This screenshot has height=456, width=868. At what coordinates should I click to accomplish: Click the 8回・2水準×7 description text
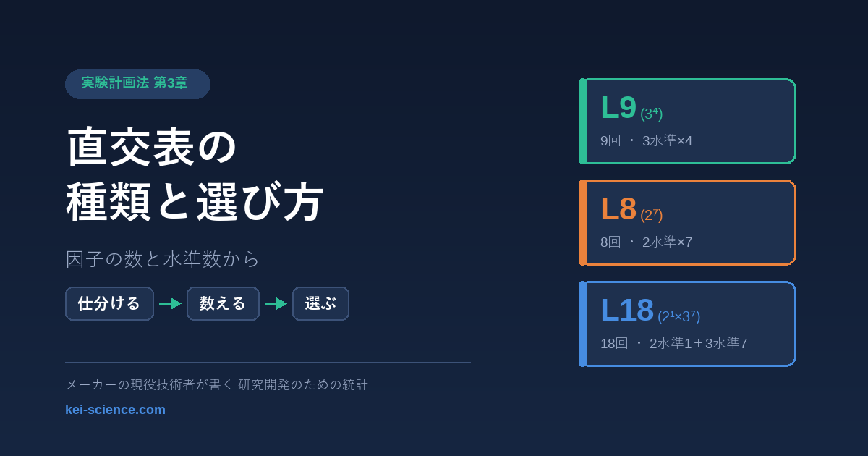point(646,242)
